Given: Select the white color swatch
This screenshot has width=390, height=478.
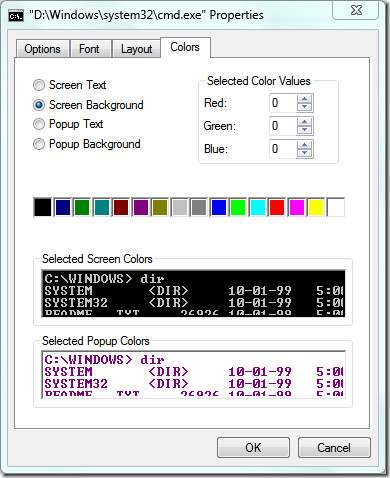Looking at the screenshot, I should [336, 207].
